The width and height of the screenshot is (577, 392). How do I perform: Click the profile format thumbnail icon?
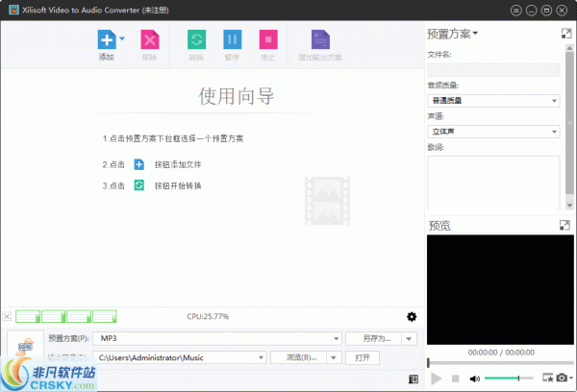point(25,347)
